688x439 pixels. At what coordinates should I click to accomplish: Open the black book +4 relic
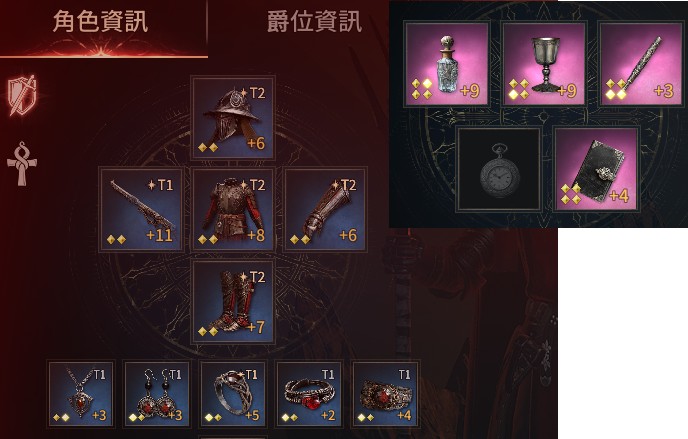tap(596, 169)
